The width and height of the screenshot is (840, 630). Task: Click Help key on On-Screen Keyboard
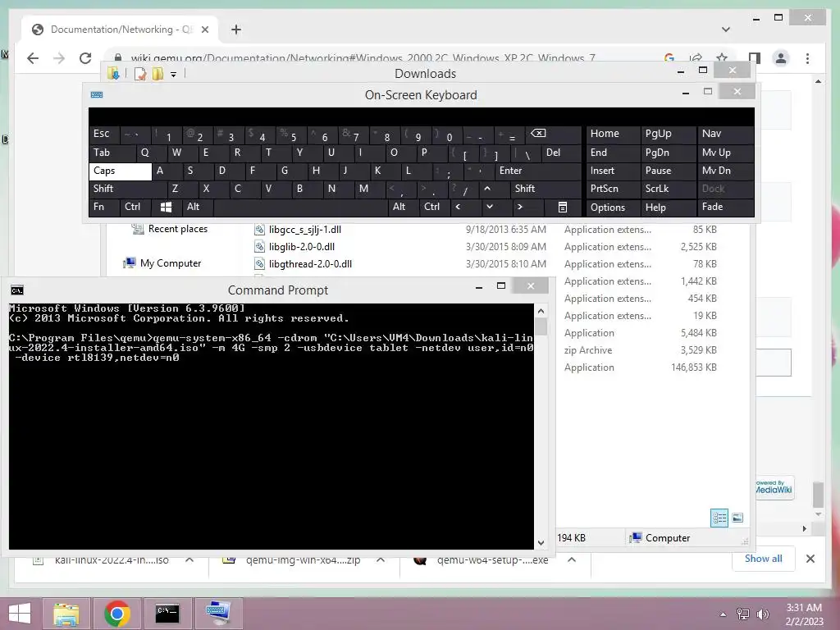tap(668, 208)
